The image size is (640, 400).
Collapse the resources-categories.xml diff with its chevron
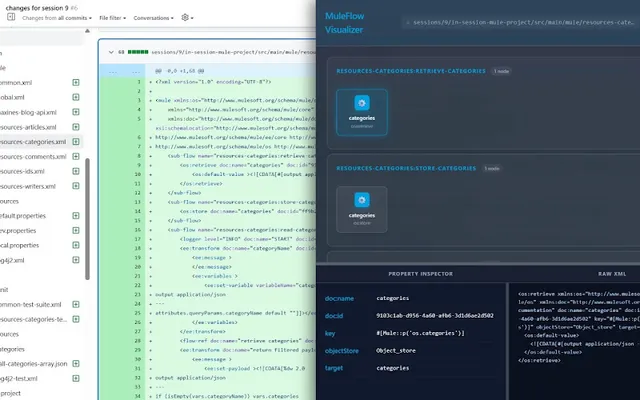111,52
